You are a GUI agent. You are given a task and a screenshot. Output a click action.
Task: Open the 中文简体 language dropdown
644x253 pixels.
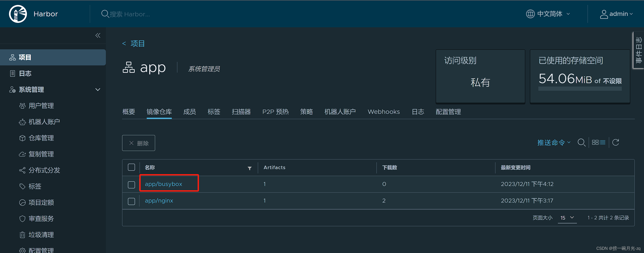(548, 14)
